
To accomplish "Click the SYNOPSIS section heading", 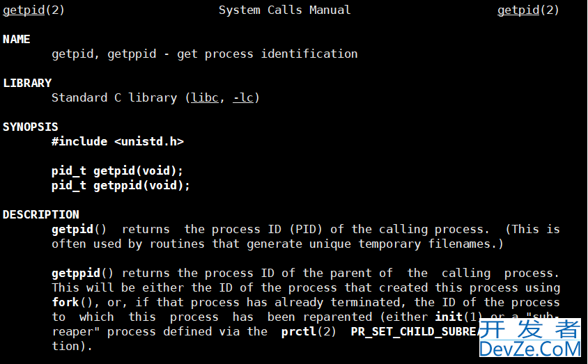I will point(31,127).
